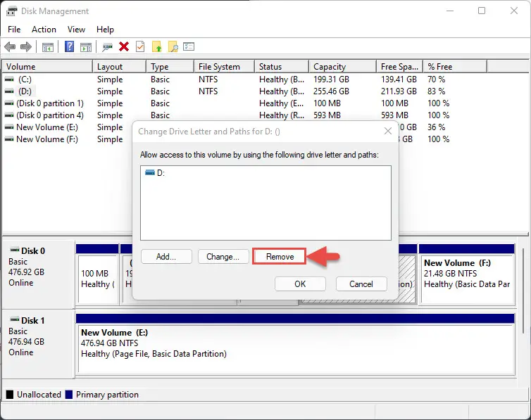Click drive icon beside New Volume (E:) row
531x420 pixels.
(x=9, y=127)
